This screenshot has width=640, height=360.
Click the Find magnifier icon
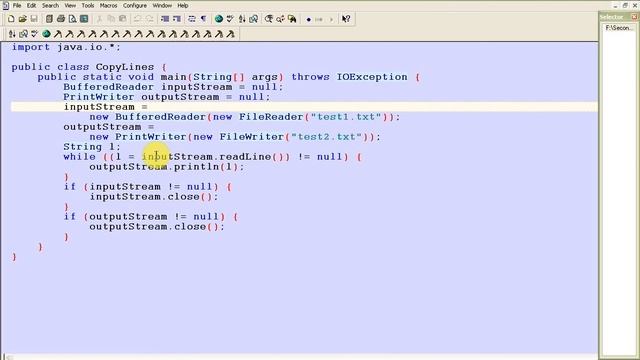(269, 19)
